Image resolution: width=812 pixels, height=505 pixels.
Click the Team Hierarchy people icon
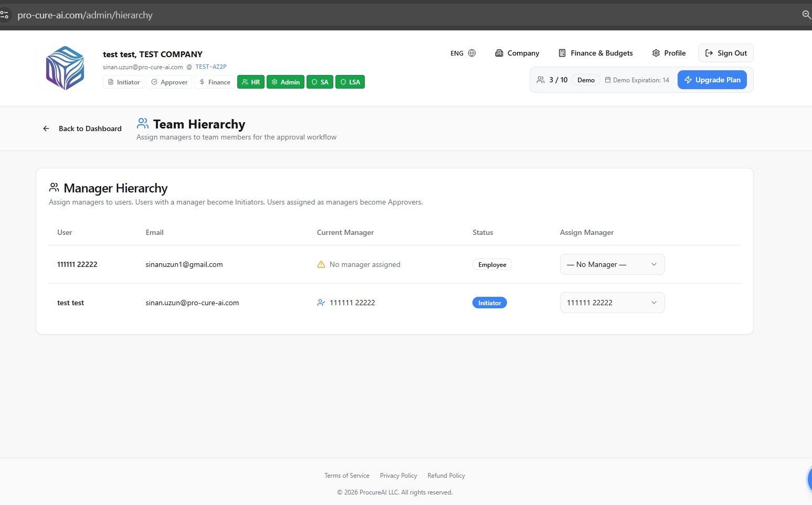click(x=143, y=123)
